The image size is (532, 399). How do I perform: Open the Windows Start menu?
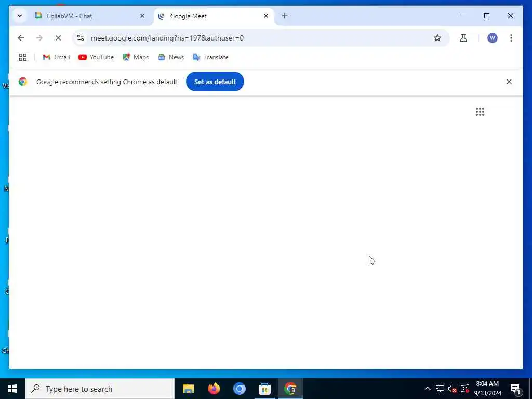pos(12,389)
